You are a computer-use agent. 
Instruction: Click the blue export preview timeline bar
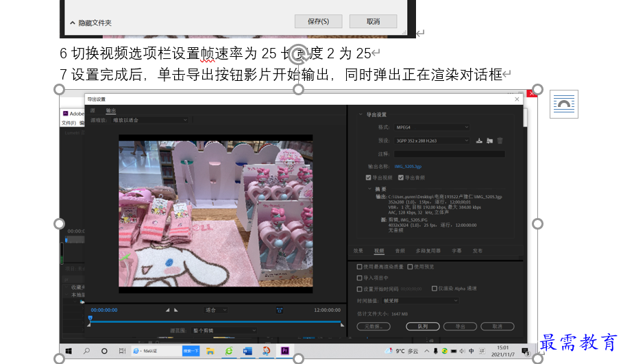tap(215, 321)
